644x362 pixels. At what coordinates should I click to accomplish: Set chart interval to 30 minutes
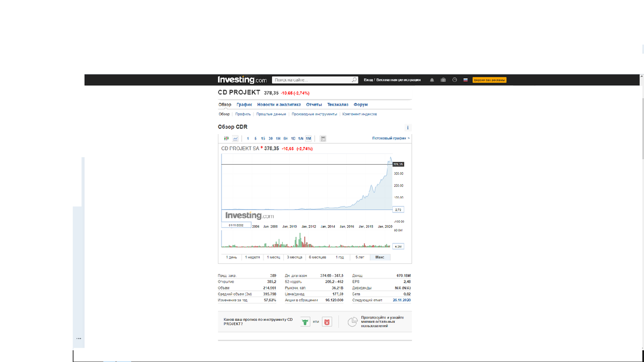[270, 138]
